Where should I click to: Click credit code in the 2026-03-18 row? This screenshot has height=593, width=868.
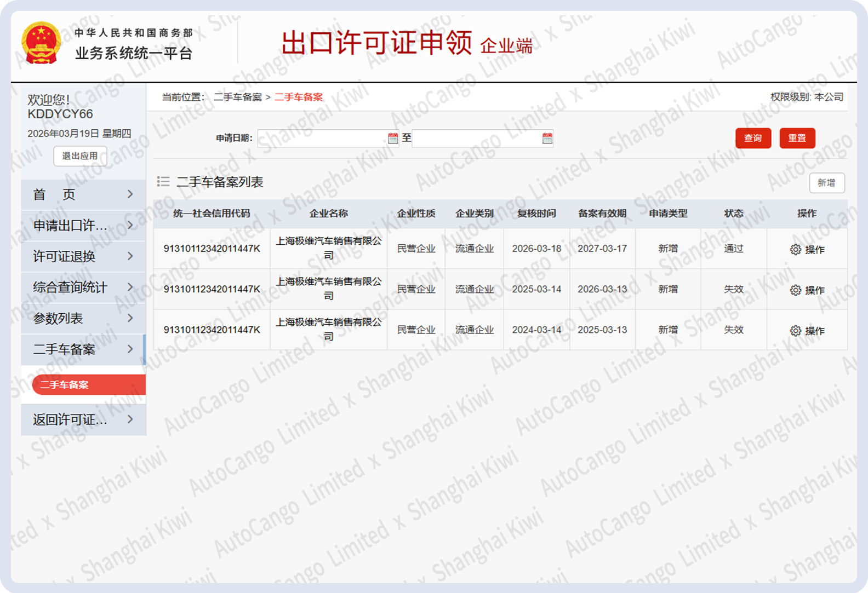(212, 249)
